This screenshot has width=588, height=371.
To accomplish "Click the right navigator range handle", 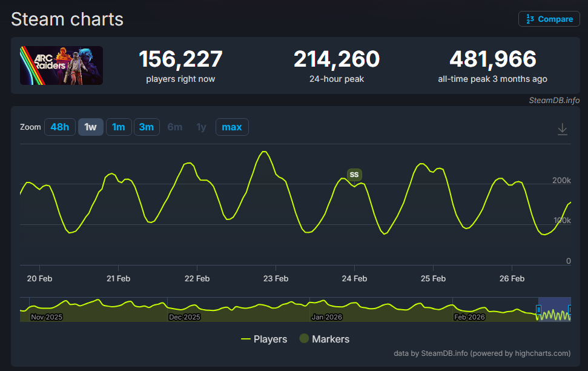I will [x=570, y=310].
